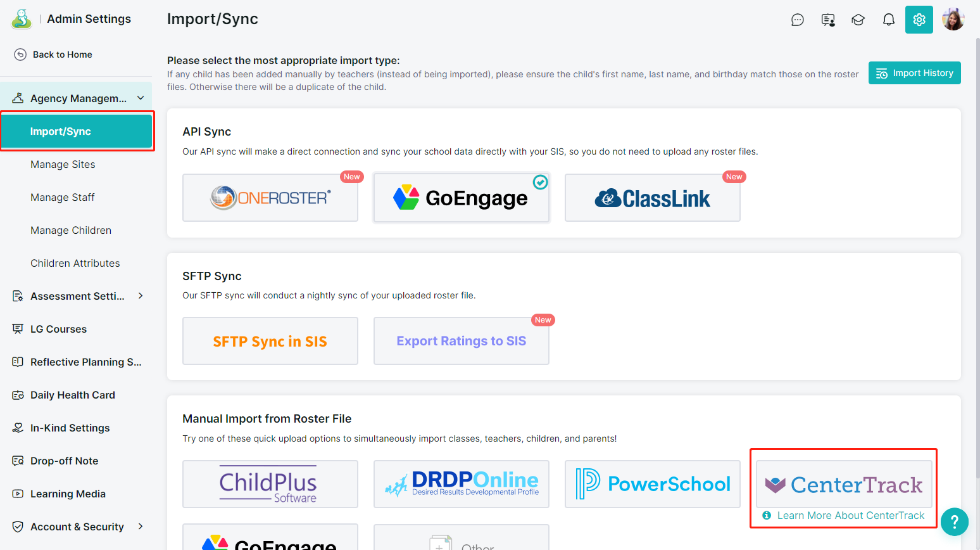Expand the Account & Security chevron

[x=141, y=527]
